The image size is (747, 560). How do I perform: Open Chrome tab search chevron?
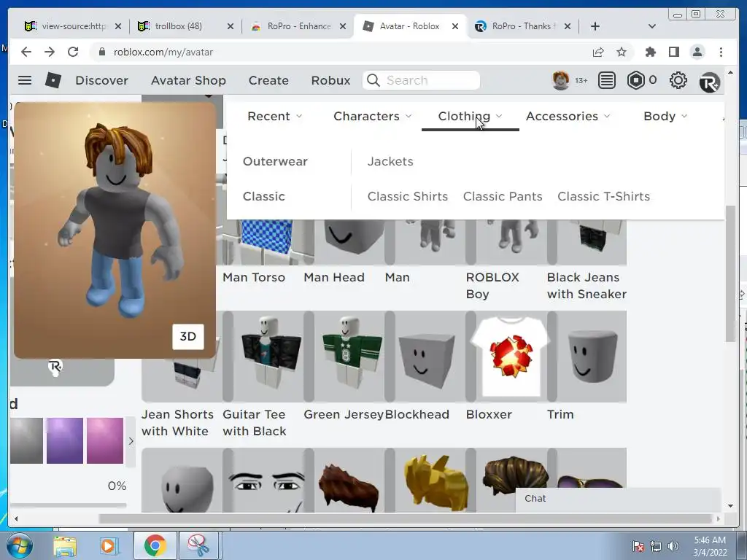pyautogui.click(x=652, y=26)
